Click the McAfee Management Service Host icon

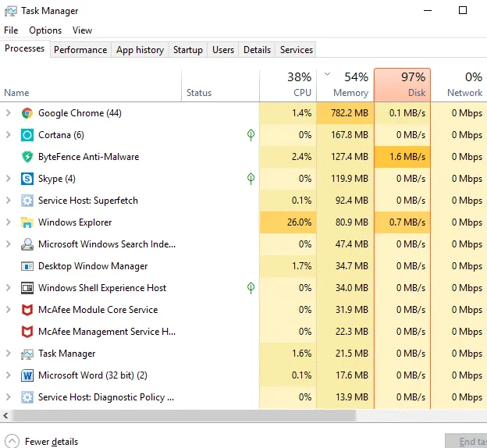27,332
